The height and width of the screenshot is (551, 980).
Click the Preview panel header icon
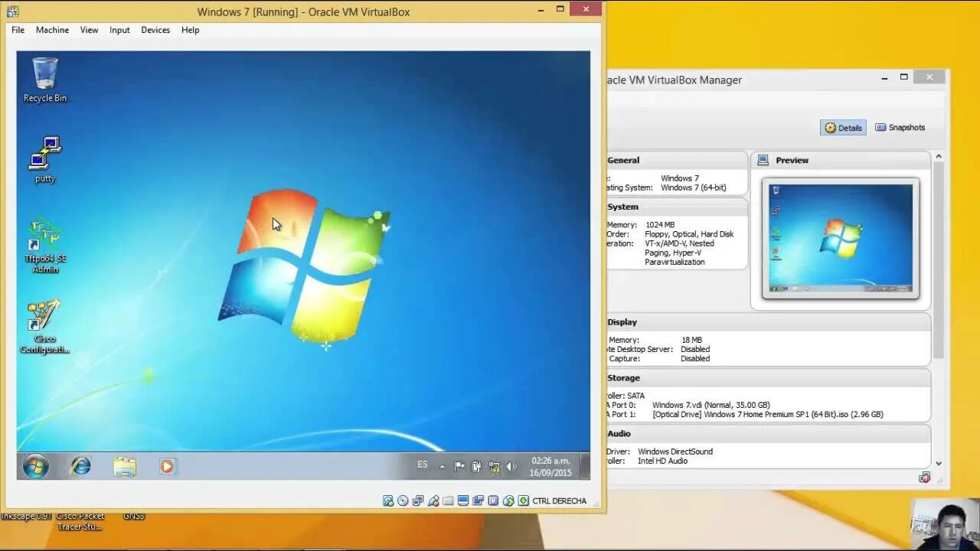pos(763,160)
